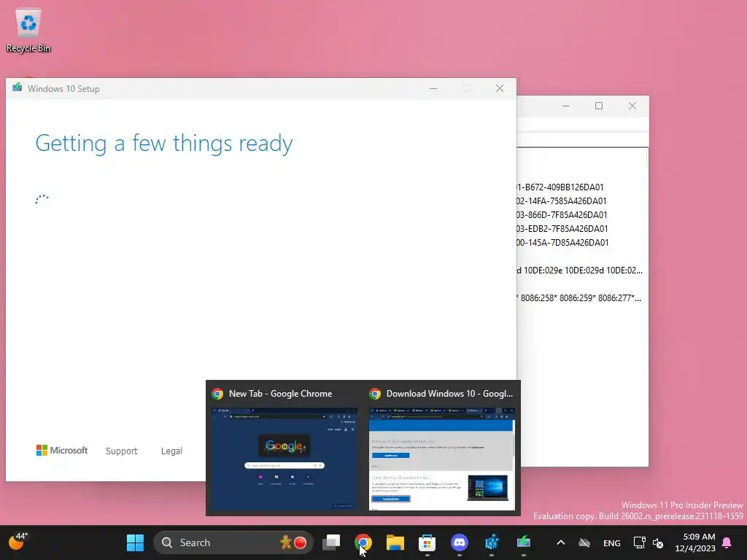
Task: Open the clock showing 5:09 AM
Action: [x=695, y=542]
